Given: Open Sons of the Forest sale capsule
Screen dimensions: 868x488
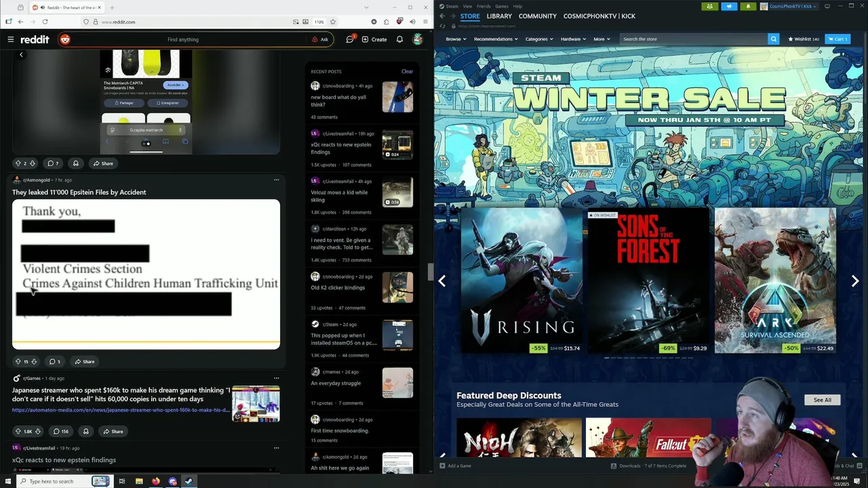Looking at the screenshot, I should click(648, 281).
